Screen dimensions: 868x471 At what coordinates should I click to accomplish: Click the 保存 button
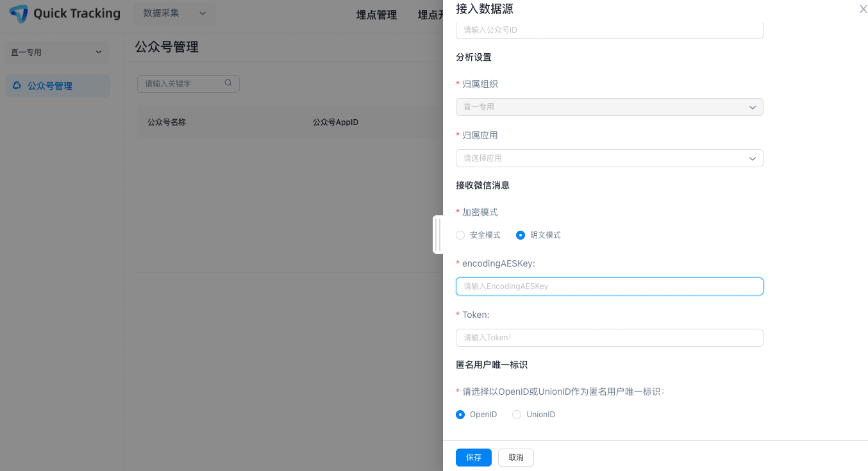[474, 458]
